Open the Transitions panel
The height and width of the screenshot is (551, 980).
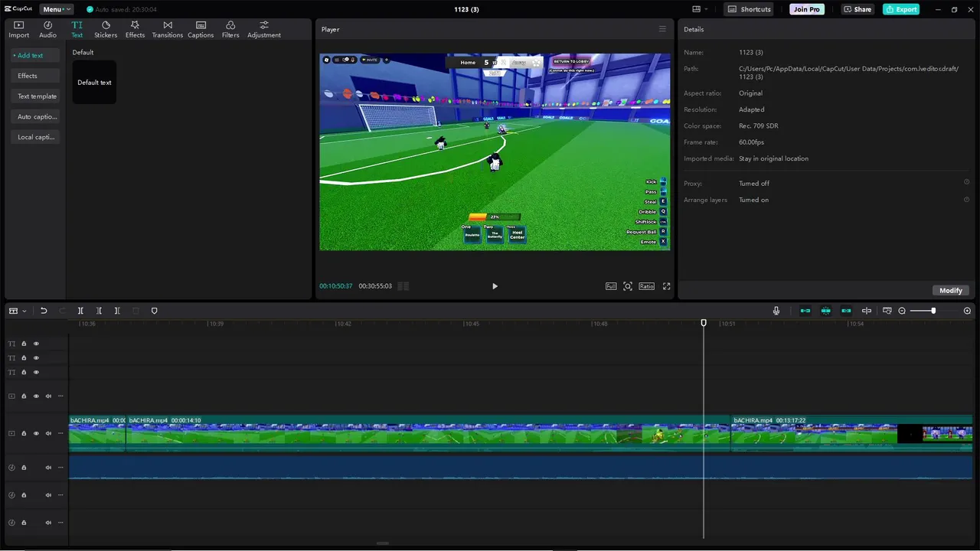[167, 30]
